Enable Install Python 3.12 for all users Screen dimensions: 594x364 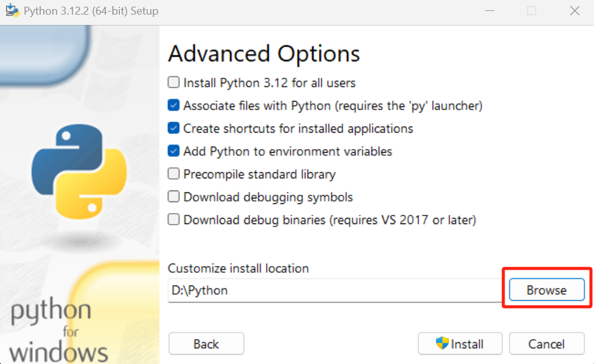tap(174, 83)
